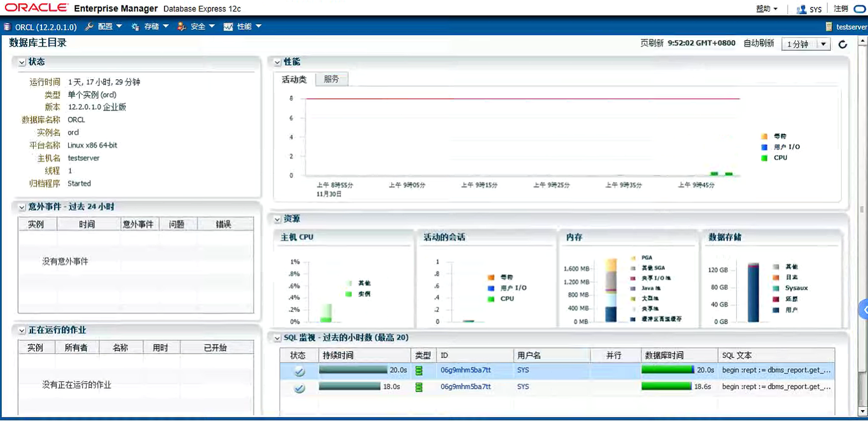The width and height of the screenshot is (868, 421).
Task: Click the storage menu icon
Action: [x=135, y=27]
